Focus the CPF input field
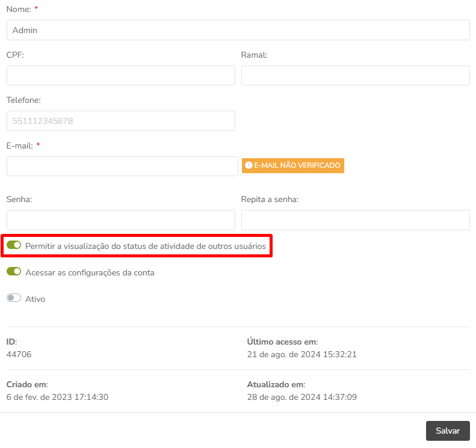This screenshot has height=448, width=476. click(x=121, y=75)
